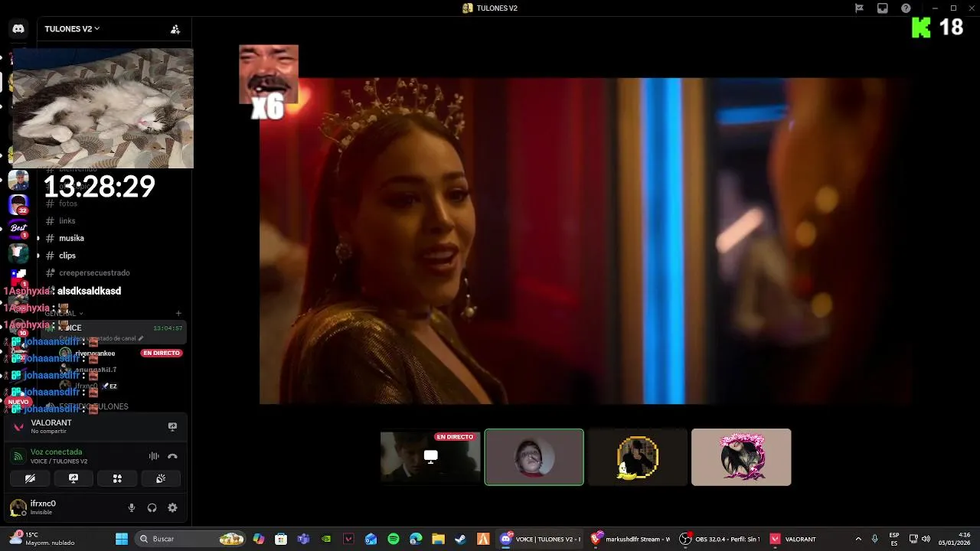980x551 pixels.
Task: Open Microsoft Edge from the taskbar
Action: (x=416, y=539)
